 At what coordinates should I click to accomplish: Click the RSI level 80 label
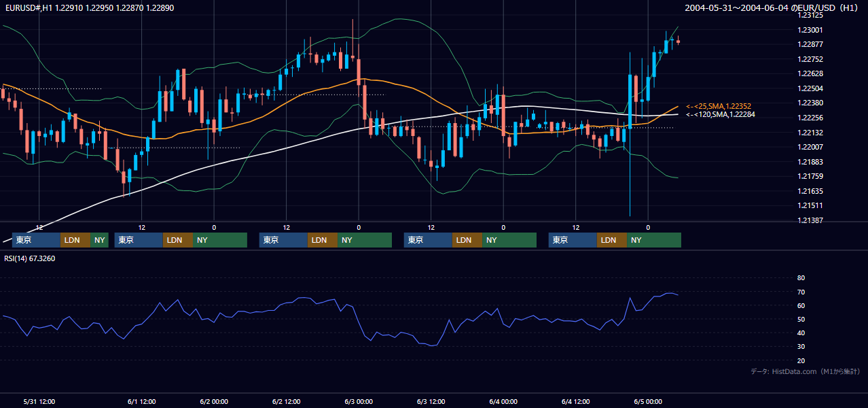801,278
